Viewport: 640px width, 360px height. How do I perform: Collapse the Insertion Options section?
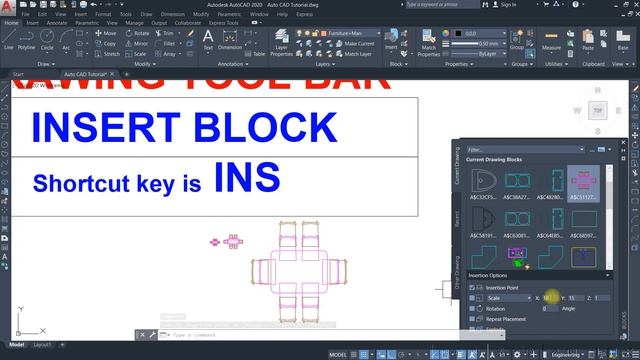(608, 276)
